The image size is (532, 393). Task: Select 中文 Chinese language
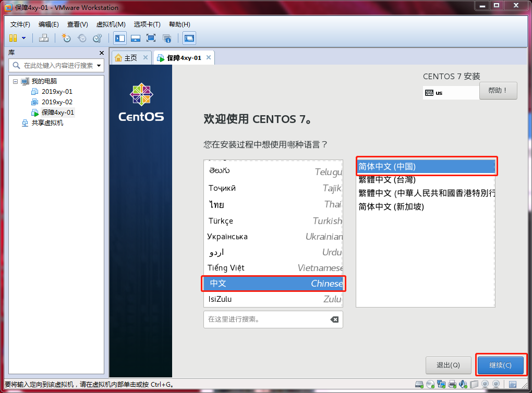pos(273,284)
